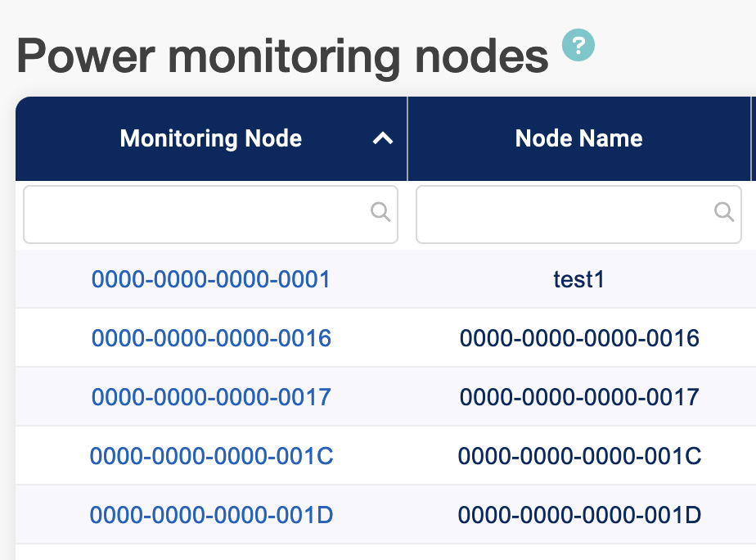Go to monitoring node 0000-0000-0000-001D link

click(211, 515)
